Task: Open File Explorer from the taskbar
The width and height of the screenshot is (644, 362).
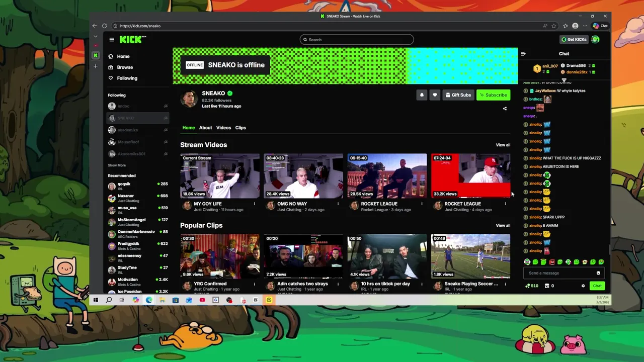Action: [x=162, y=300]
